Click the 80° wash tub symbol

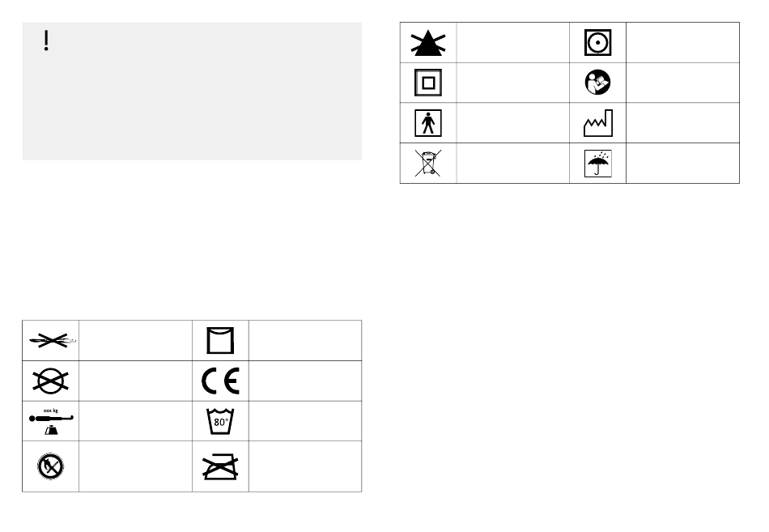point(220,421)
